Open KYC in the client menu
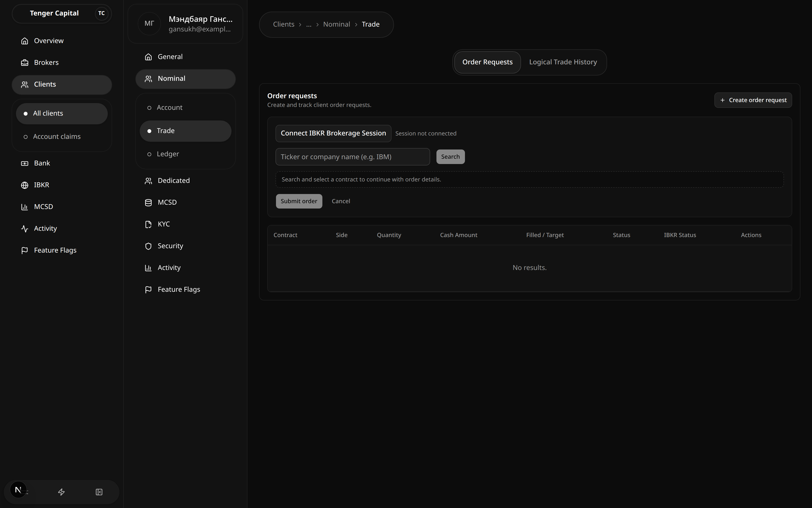The width and height of the screenshot is (812, 508). click(x=186, y=224)
